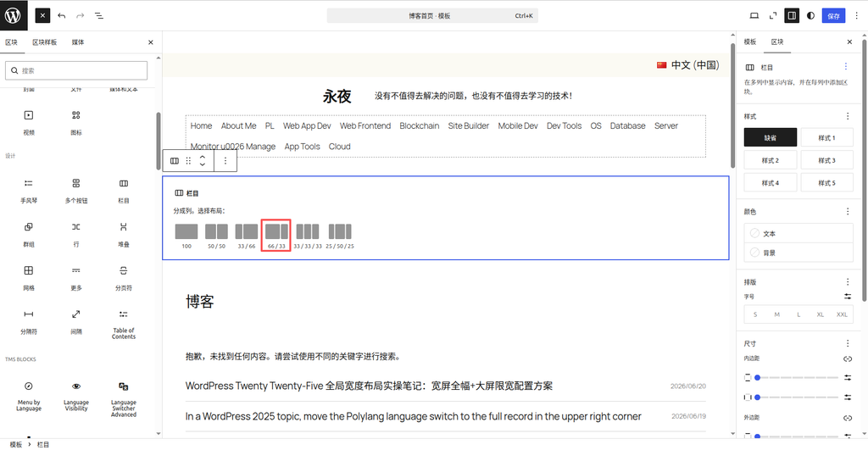This screenshot has width=868, height=450.
Task: Insert the 多个按钮 buttons block
Action: click(x=75, y=191)
